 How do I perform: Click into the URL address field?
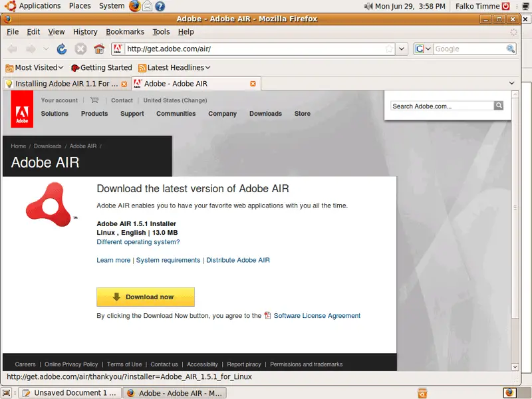[x=255, y=49]
